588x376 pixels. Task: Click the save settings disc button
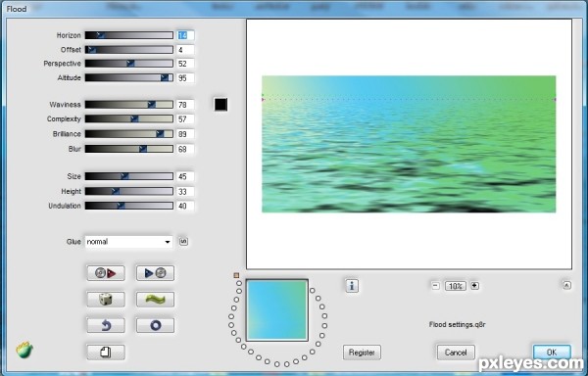click(x=155, y=273)
